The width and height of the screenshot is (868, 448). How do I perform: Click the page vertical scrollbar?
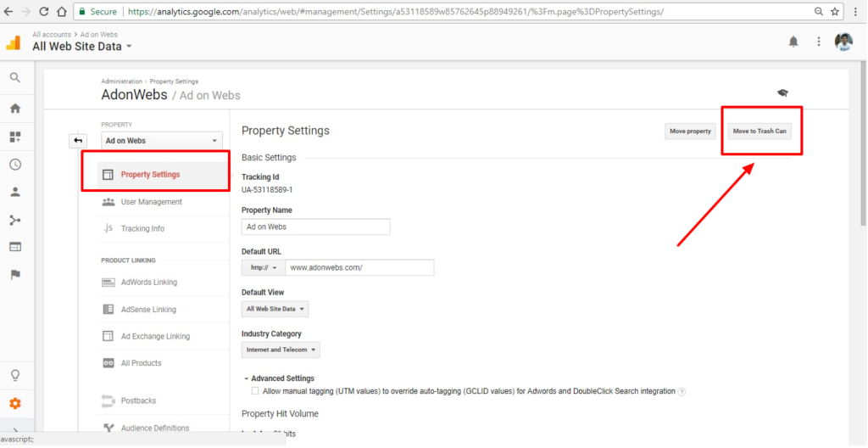point(863,144)
